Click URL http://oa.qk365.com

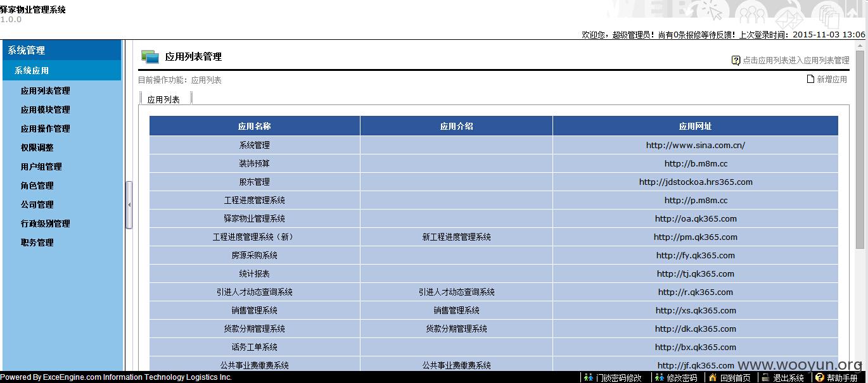point(696,218)
